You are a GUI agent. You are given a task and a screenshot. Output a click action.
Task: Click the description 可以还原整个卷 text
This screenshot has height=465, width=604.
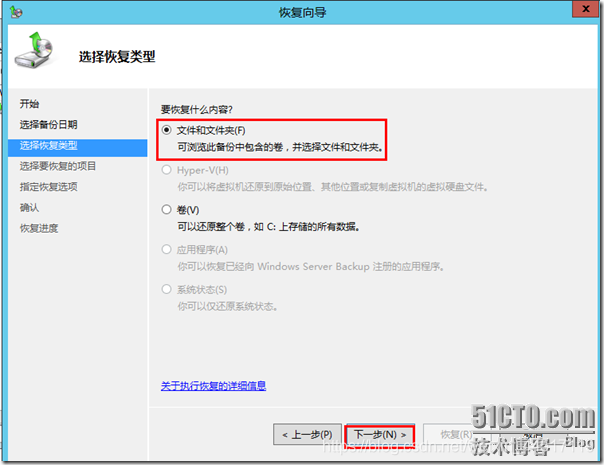point(268,227)
